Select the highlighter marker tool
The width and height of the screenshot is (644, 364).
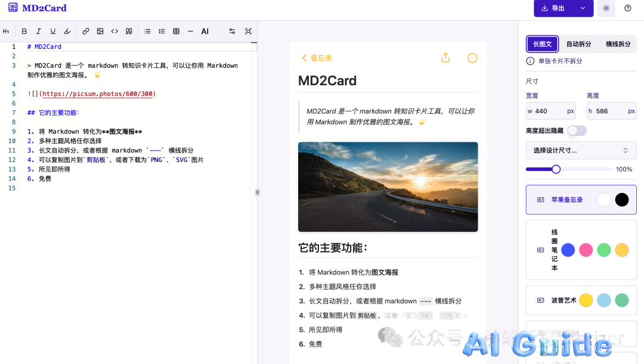[x=67, y=31]
